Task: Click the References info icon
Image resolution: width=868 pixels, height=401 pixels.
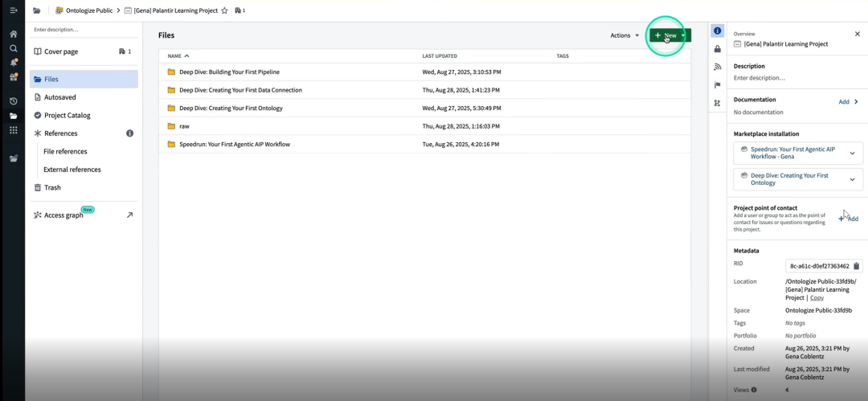Action: click(x=129, y=133)
